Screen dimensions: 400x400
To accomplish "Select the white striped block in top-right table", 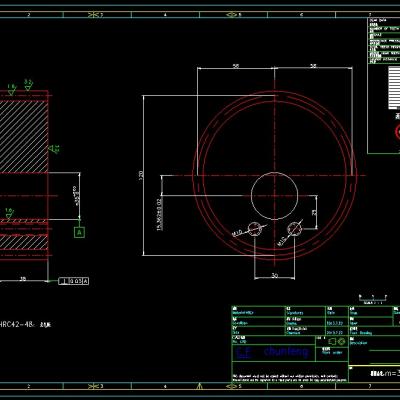I will point(394,88).
